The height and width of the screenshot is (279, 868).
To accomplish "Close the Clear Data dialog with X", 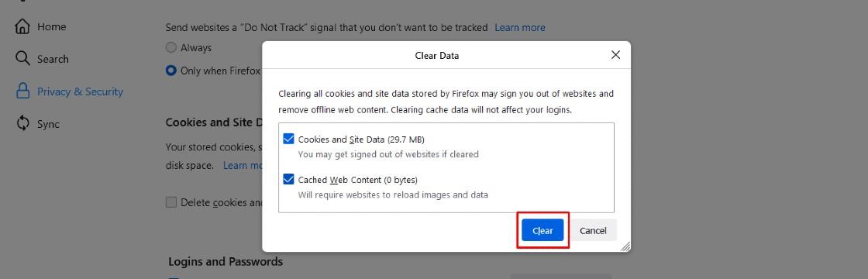I will 615,55.
